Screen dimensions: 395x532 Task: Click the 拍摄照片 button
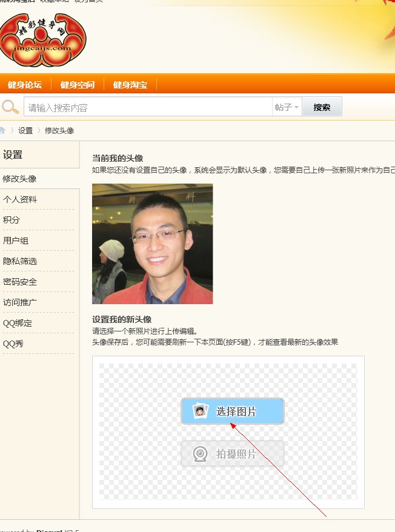pos(233,454)
